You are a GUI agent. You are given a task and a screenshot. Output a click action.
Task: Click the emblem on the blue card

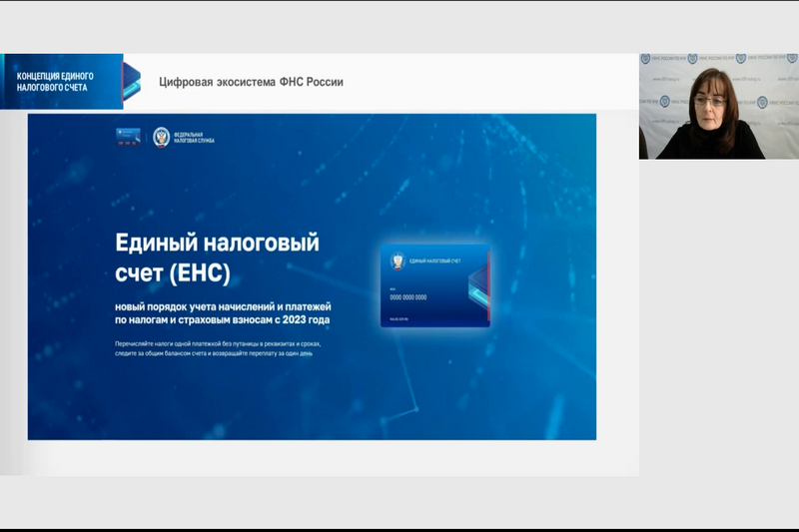(398, 262)
